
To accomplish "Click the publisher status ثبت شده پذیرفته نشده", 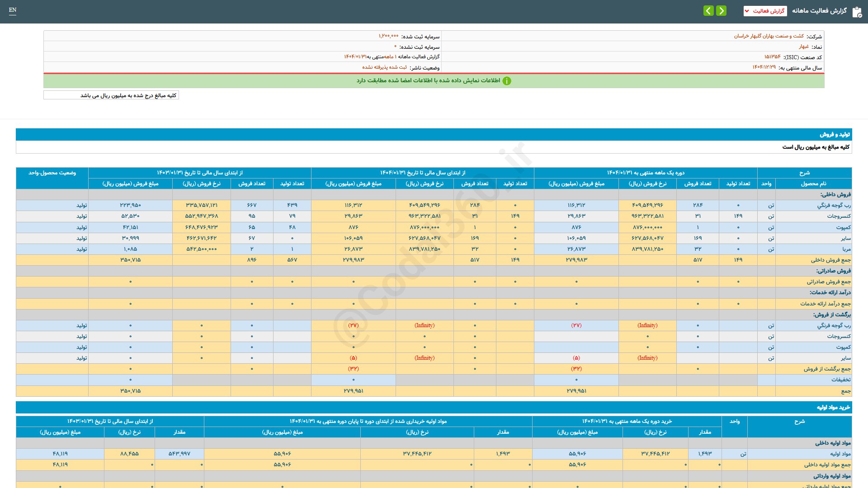I will (x=384, y=67).
